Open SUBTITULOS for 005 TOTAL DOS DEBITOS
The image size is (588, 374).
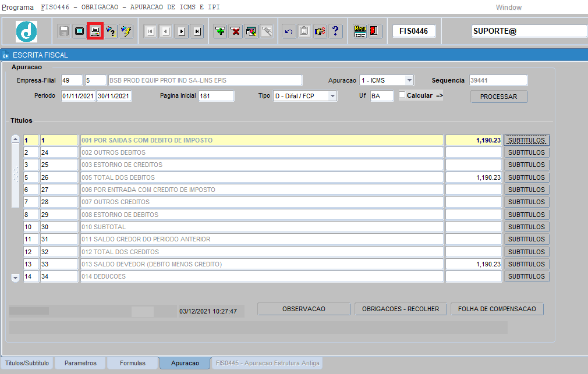point(526,177)
